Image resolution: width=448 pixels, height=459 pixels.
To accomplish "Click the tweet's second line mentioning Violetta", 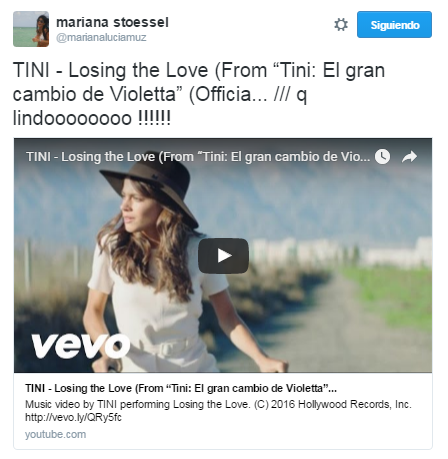I will 160,94.
